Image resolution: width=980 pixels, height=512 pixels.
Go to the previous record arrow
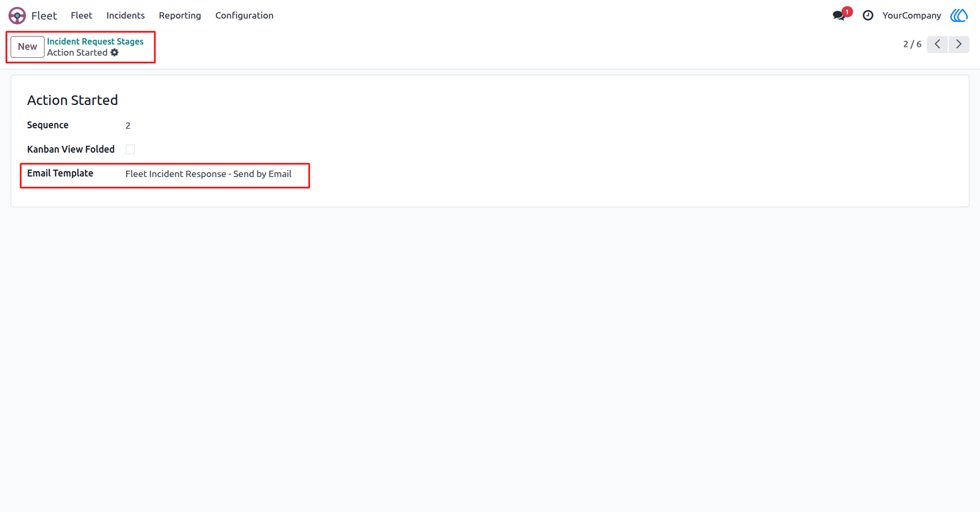938,45
